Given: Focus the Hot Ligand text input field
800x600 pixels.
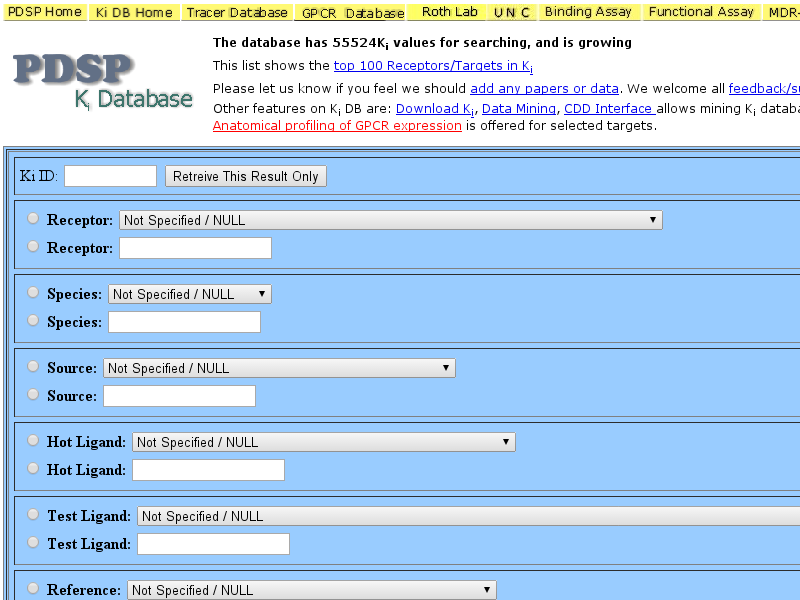Looking at the screenshot, I should (208, 470).
